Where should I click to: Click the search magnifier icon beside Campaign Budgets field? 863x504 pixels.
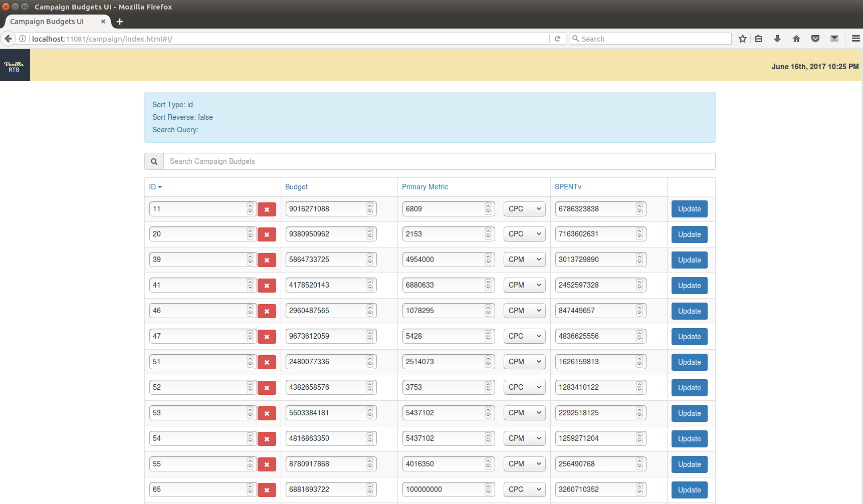154,161
